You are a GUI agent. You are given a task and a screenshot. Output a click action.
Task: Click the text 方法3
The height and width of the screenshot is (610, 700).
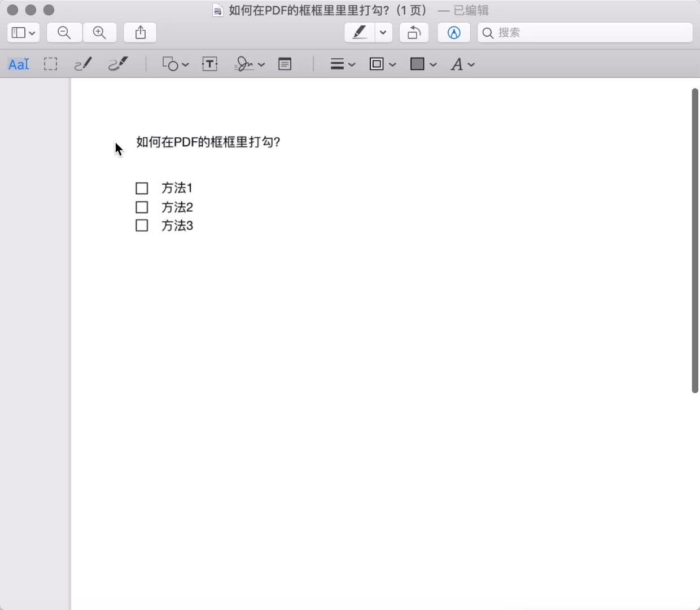(177, 225)
